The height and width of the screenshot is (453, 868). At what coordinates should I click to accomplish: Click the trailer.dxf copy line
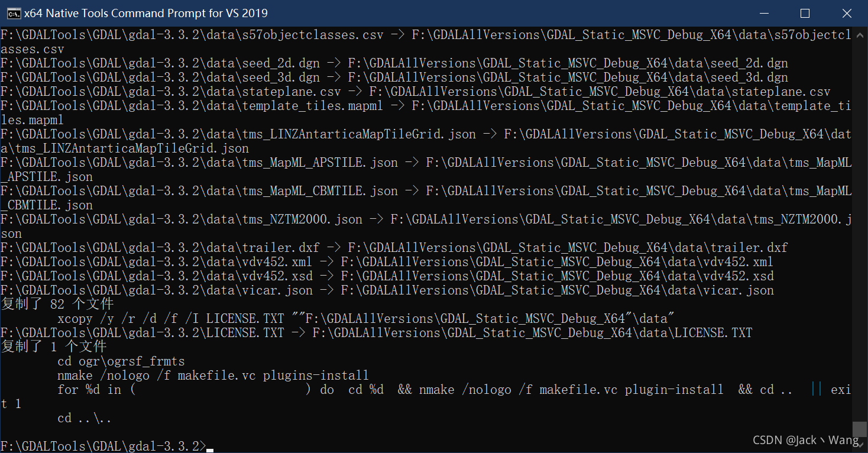[394, 248]
